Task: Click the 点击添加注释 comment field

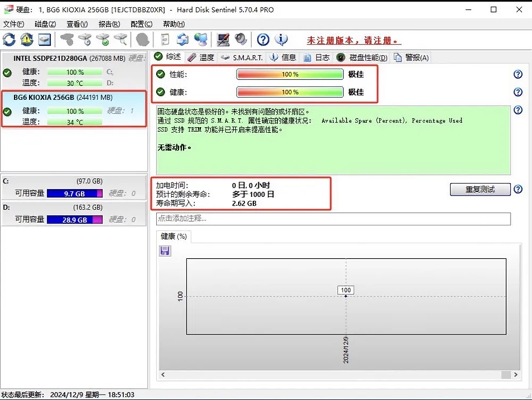Action: (333, 218)
